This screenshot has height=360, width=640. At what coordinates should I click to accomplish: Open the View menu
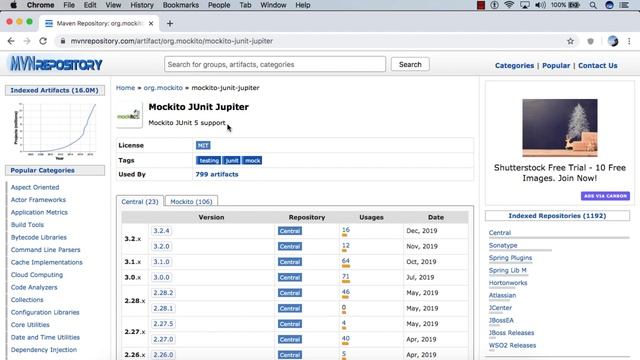pyautogui.click(x=113, y=5)
